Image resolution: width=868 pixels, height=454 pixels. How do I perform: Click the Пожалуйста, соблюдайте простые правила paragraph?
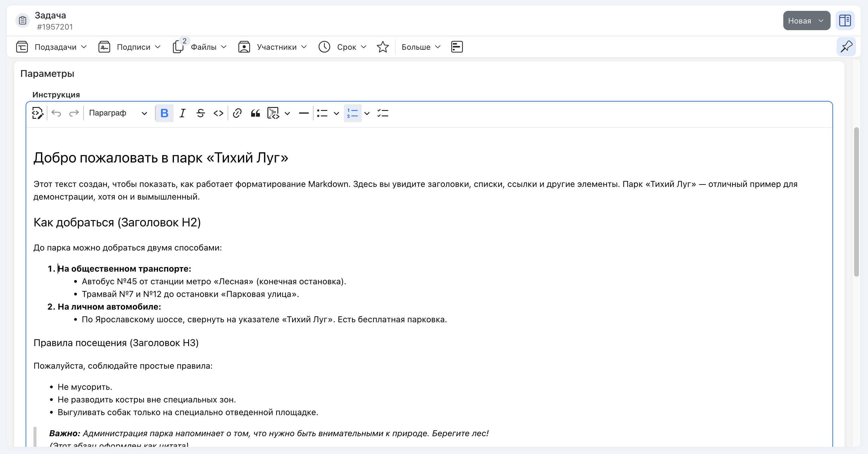[x=123, y=366]
